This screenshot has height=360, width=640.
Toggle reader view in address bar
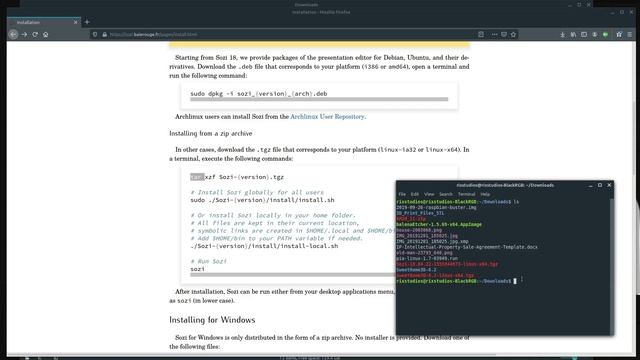point(481,35)
